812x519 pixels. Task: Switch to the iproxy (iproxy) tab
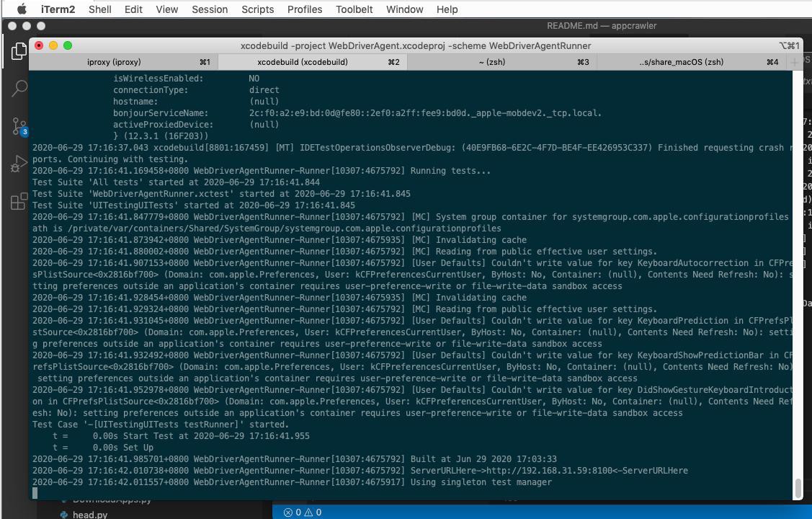tap(124, 62)
